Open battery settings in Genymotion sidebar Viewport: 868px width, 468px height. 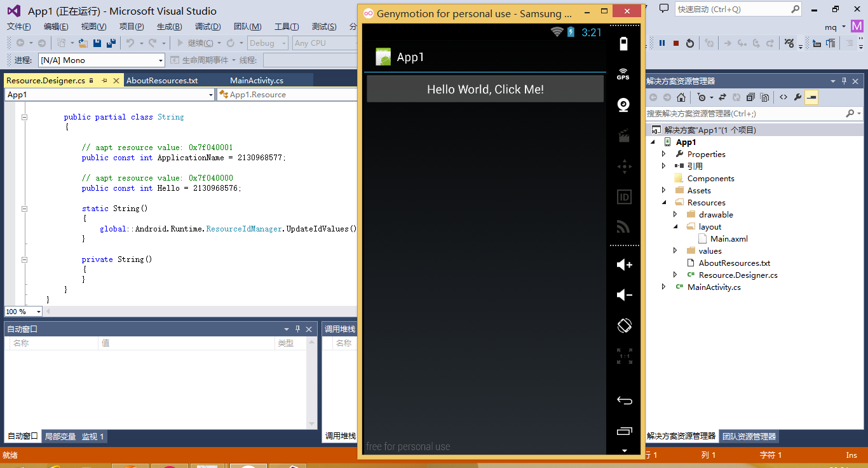(x=623, y=43)
